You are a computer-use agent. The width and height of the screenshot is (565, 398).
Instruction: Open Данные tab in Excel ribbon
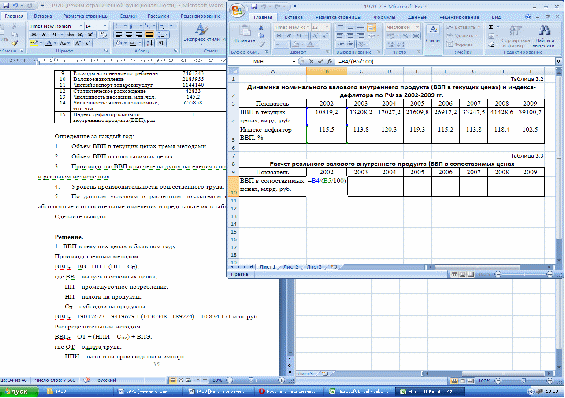[418, 17]
